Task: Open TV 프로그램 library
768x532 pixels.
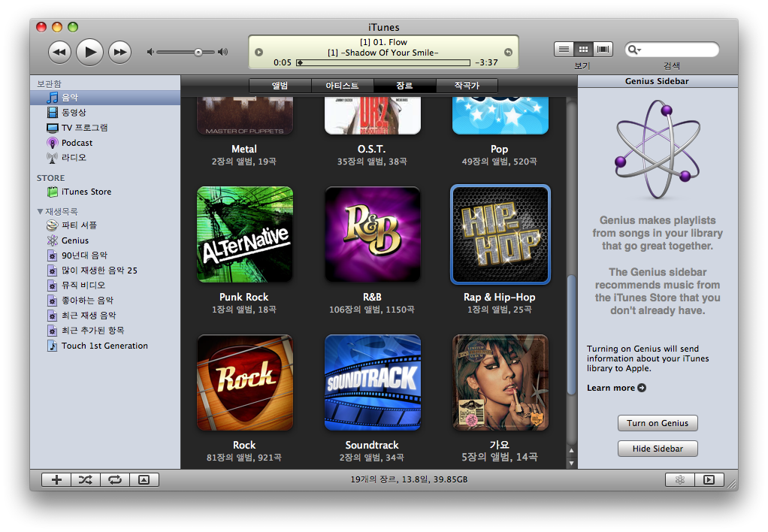Action: (104, 128)
